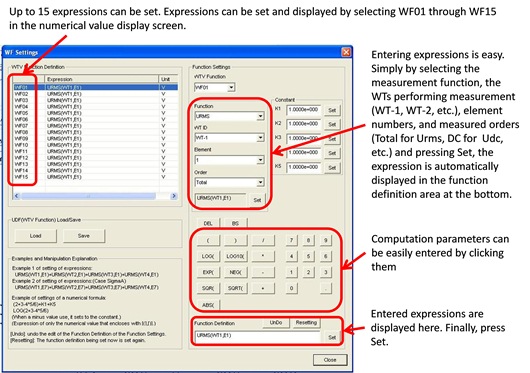
Task: Click the K2 constant value field
Action: click(x=304, y=124)
